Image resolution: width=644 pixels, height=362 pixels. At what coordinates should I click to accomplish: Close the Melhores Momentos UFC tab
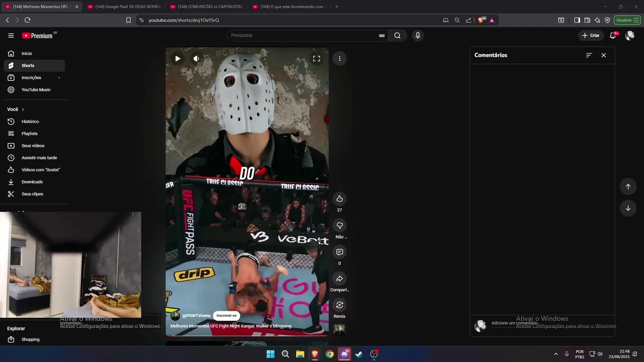pyautogui.click(x=76, y=7)
